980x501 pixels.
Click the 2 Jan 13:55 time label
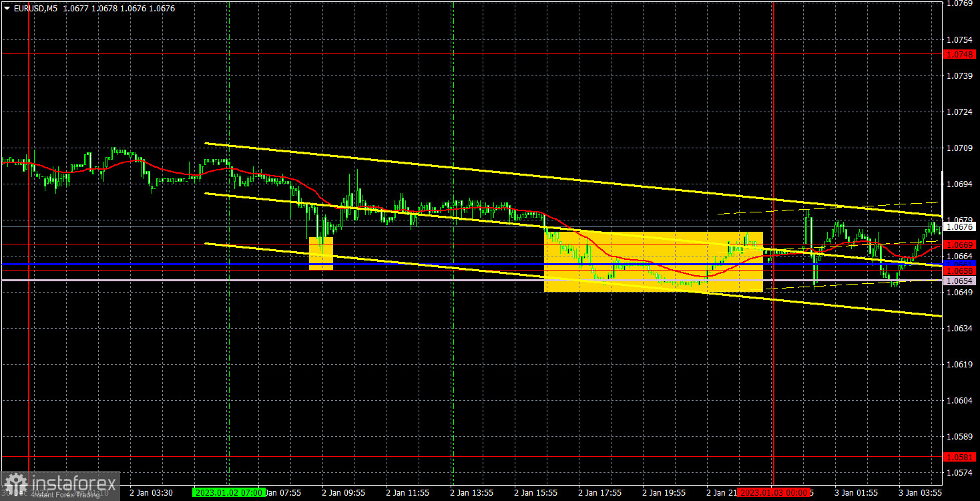click(x=472, y=492)
